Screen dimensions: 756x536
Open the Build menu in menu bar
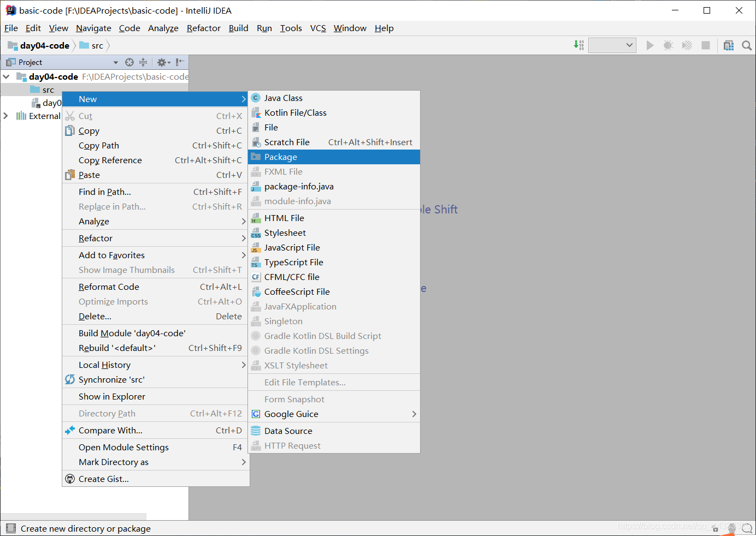(238, 28)
